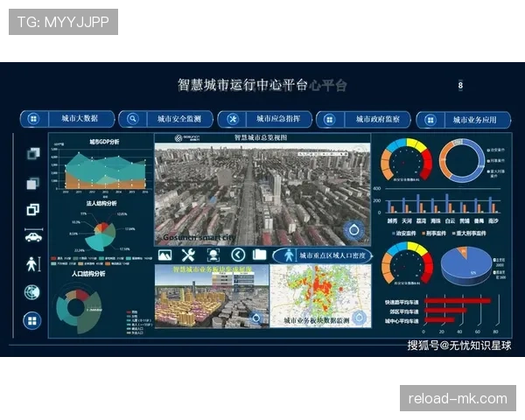Click the upper security index gauge
This screenshot has height=420, width=525.
407,160
